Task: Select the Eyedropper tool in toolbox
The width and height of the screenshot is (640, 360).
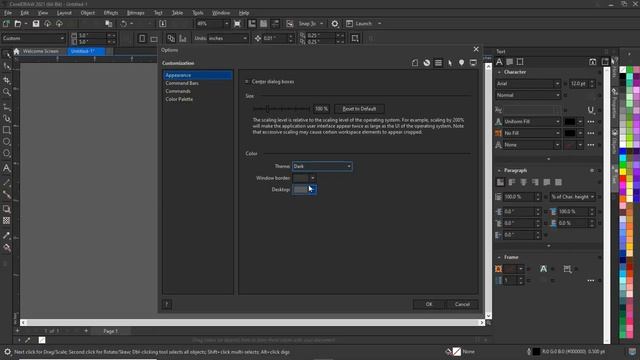Action: click(x=7, y=236)
